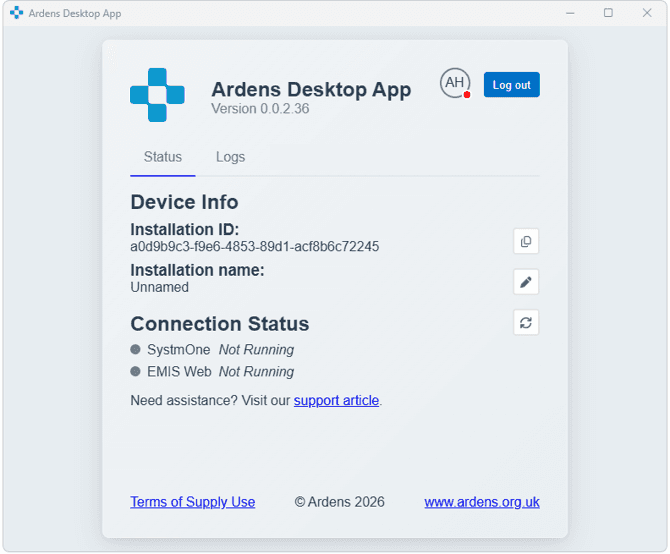Click the SystmOne status indicator dot

135,349
